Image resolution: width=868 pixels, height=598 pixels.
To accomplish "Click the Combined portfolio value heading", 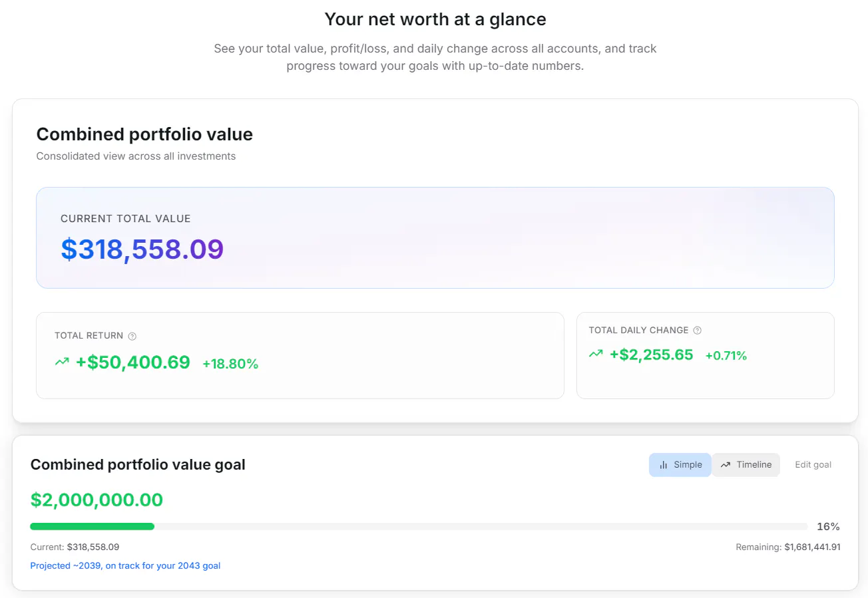I will 144,134.
